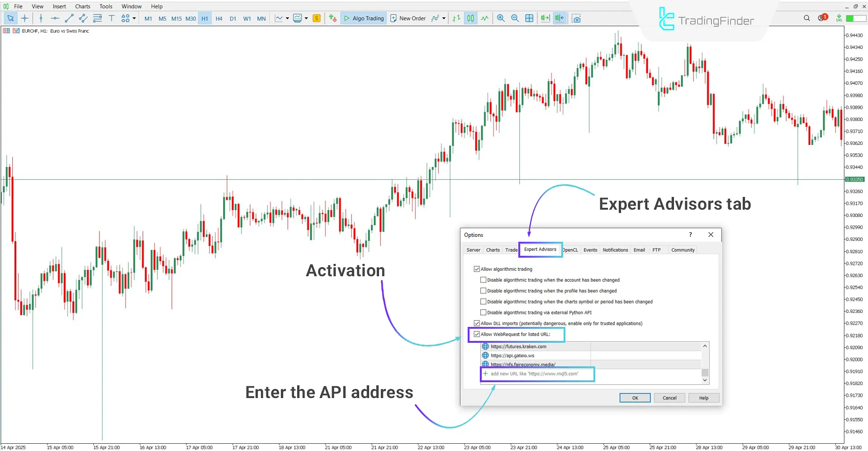Image resolution: width=868 pixels, height=451 pixels.
Task: Enable Disable algorithmic trading via external Python API
Action: tap(483, 312)
